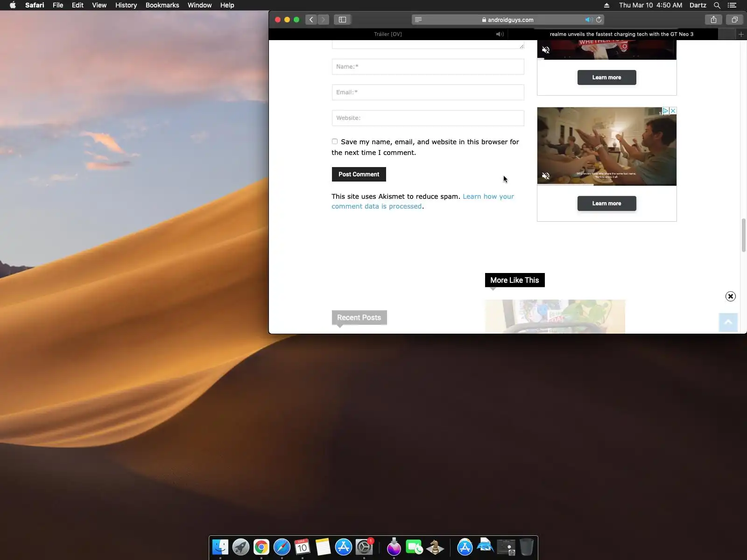Toggle the Safari sidebar
The height and width of the screenshot is (560, 747).
point(342,20)
